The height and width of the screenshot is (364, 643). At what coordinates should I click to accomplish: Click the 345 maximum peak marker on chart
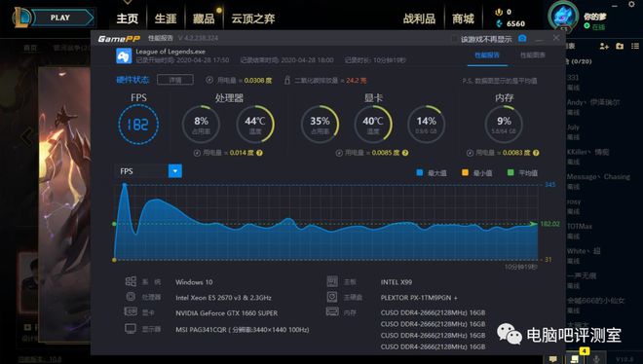125,185
